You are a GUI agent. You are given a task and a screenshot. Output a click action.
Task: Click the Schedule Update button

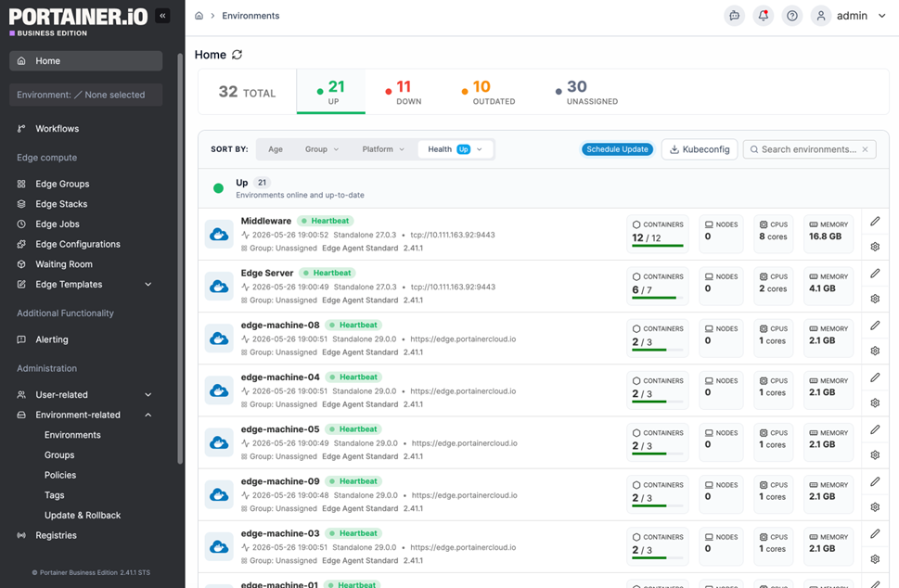click(617, 149)
